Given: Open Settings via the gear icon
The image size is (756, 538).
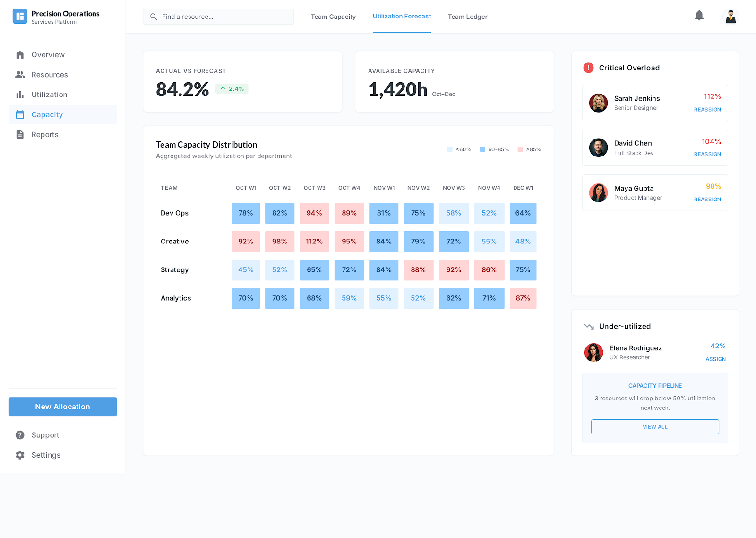Looking at the screenshot, I should (20, 455).
